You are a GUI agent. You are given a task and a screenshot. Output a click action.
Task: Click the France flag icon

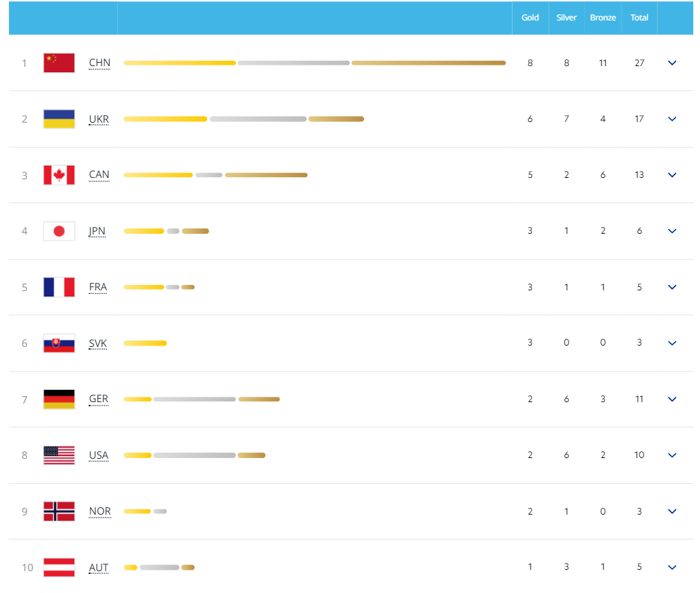(59, 287)
